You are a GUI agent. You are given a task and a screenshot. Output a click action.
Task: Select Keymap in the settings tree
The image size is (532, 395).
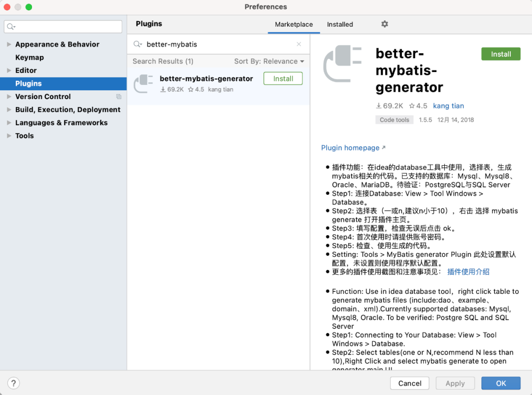tap(30, 57)
